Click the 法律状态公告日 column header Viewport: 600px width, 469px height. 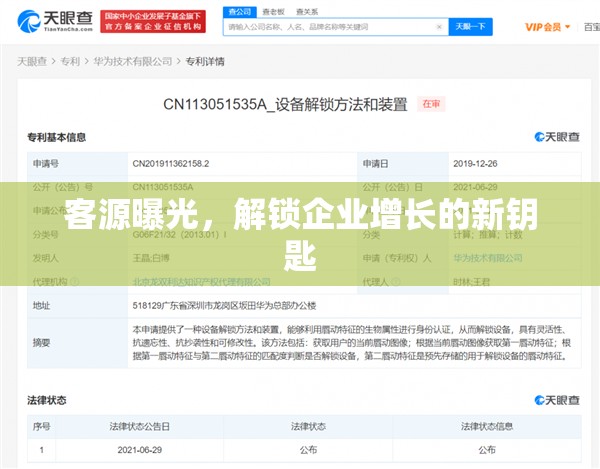click(x=140, y=427)
